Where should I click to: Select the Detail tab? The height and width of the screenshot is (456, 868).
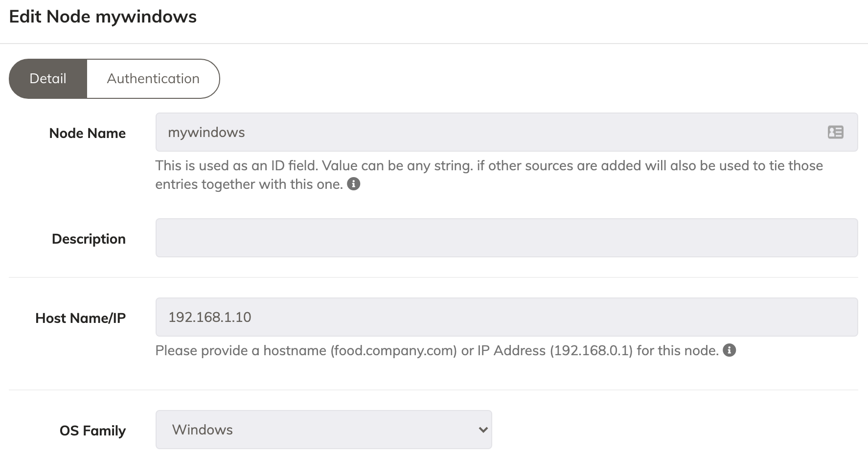click(x=48, y=79)
